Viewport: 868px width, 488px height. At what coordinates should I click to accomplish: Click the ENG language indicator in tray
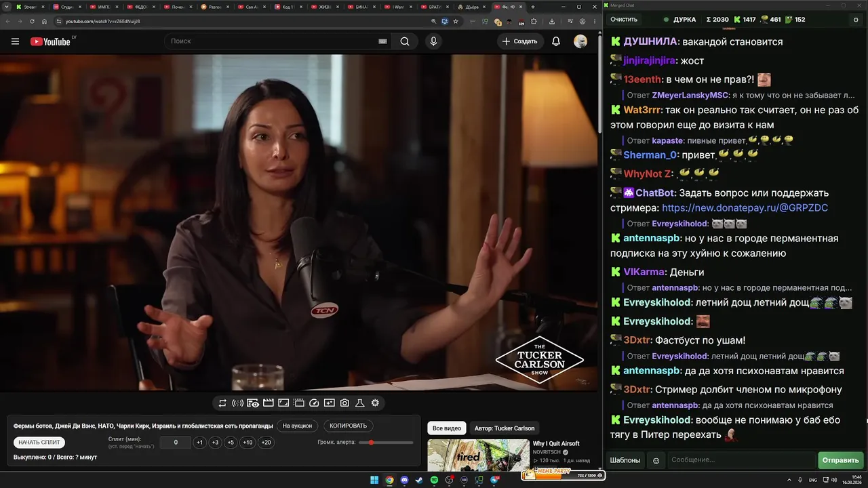813,480
